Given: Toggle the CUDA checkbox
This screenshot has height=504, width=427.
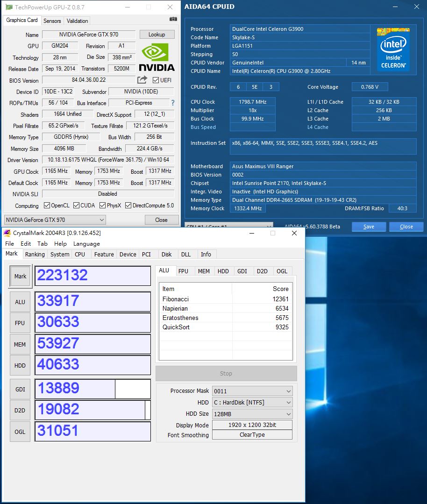Looking at the screenshot, I should [x=77, y=206].
